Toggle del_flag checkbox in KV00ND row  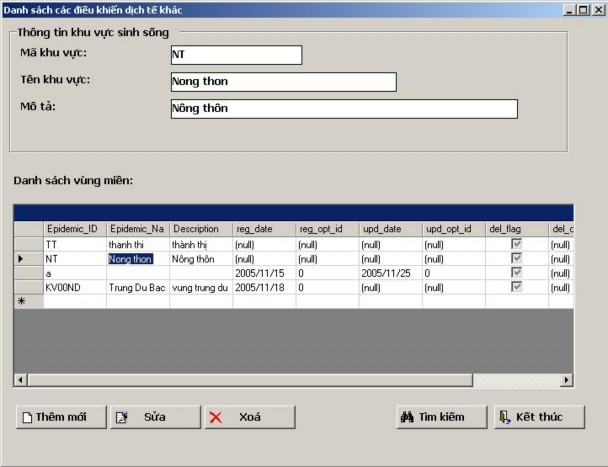[516, 287]
